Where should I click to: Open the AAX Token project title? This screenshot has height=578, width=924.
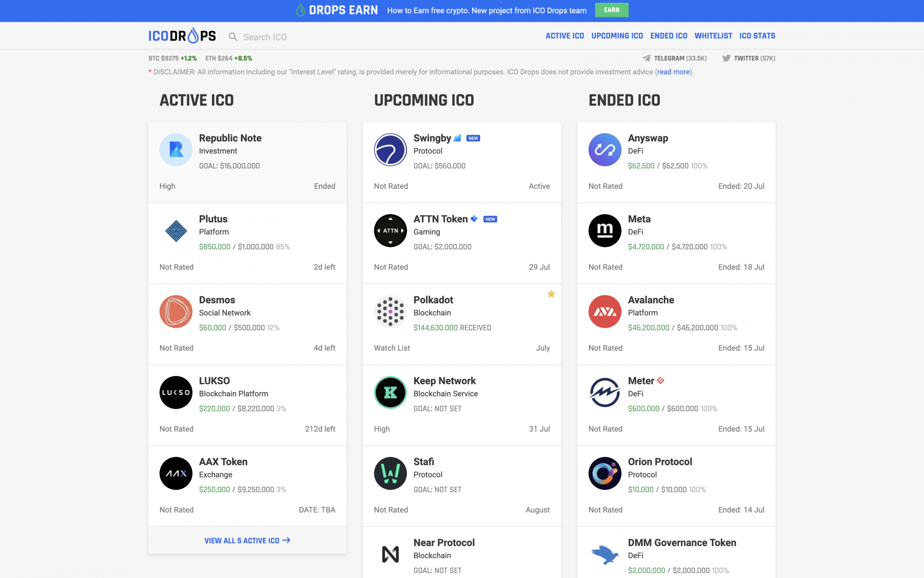click(223, 461)
